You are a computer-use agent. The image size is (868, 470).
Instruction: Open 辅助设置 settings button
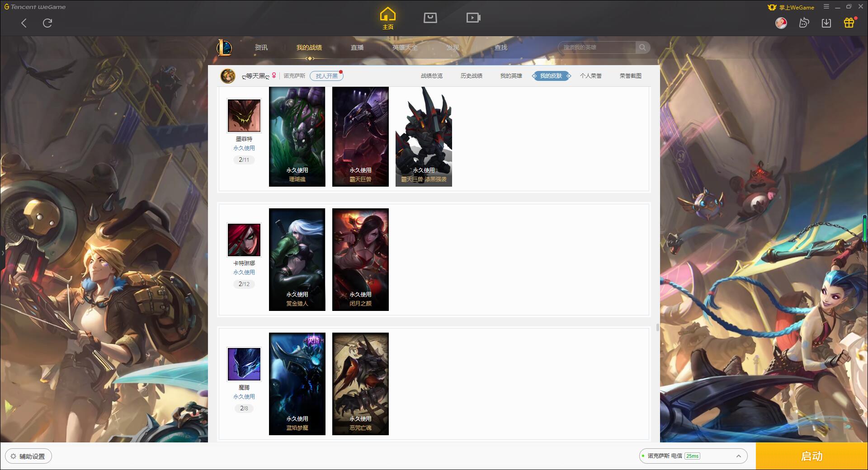[x=28, y=456]
